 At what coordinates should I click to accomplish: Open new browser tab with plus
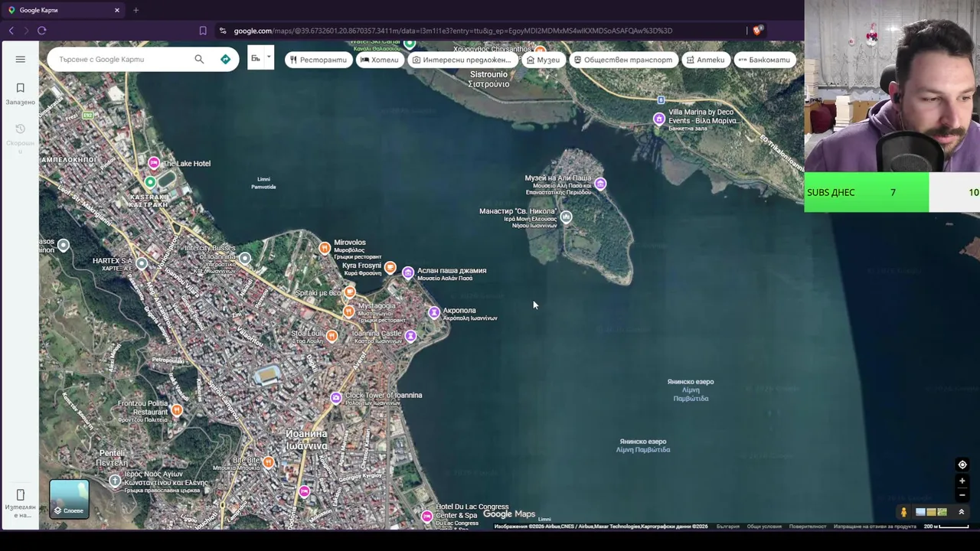[x=136, y=10]
